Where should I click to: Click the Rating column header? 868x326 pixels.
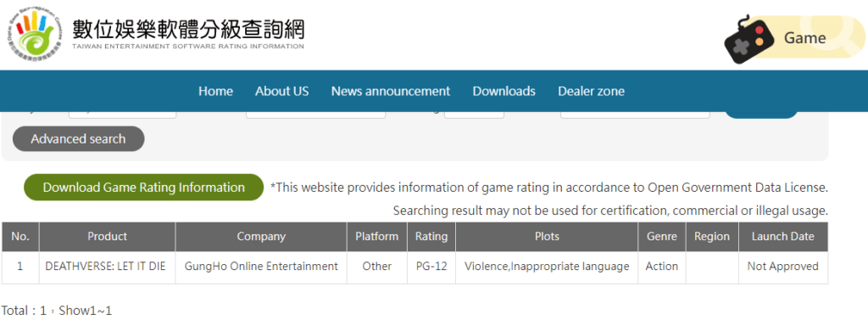point(431,237)
